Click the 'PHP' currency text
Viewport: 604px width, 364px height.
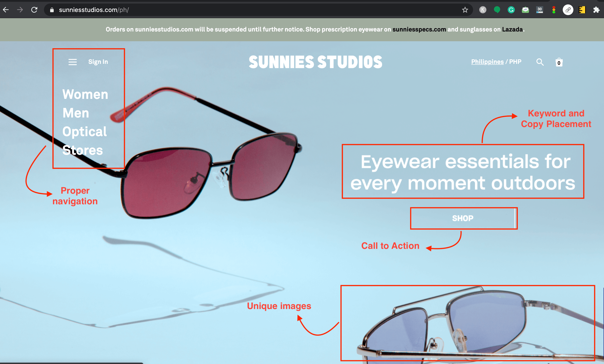pyautogui.click(x=515, y=62)
